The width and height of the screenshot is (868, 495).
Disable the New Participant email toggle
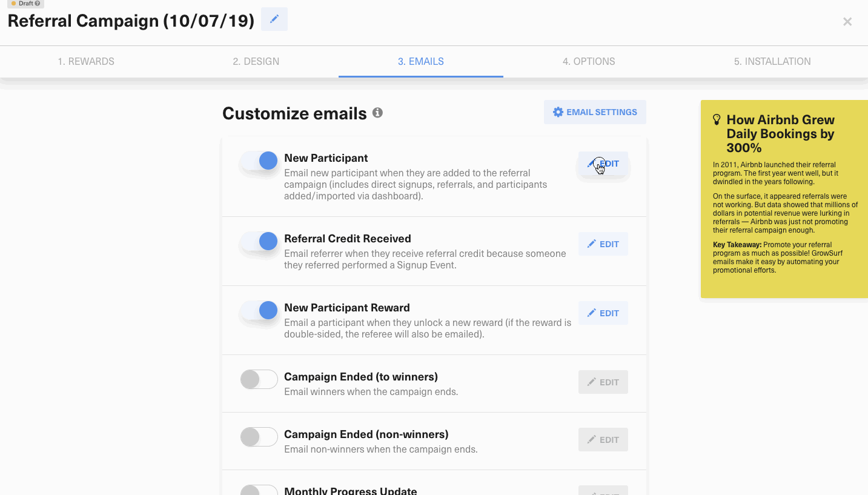pos(259,161)
